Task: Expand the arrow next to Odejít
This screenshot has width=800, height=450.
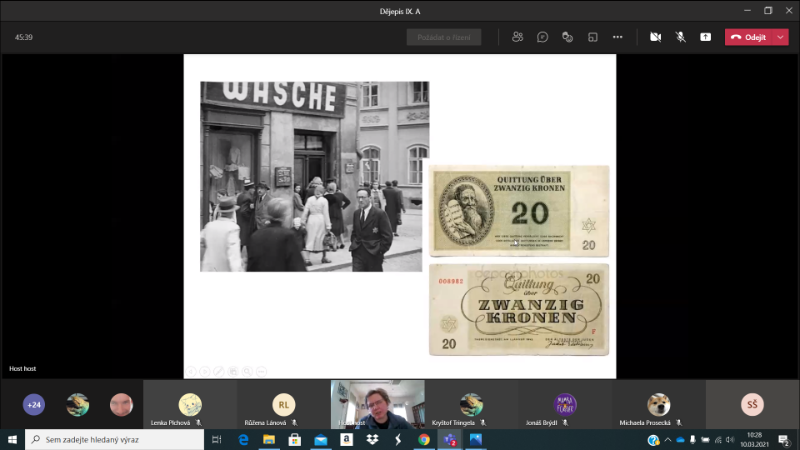Action: [781, 37]
